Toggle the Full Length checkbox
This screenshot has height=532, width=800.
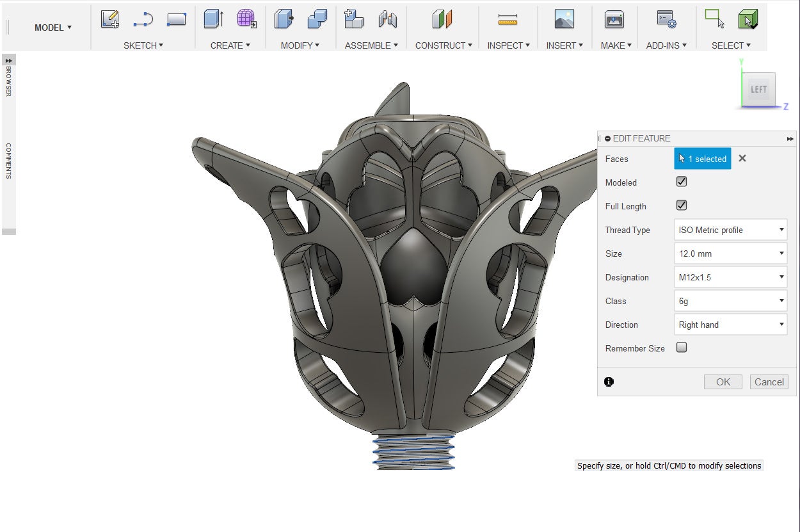point(682,206)
